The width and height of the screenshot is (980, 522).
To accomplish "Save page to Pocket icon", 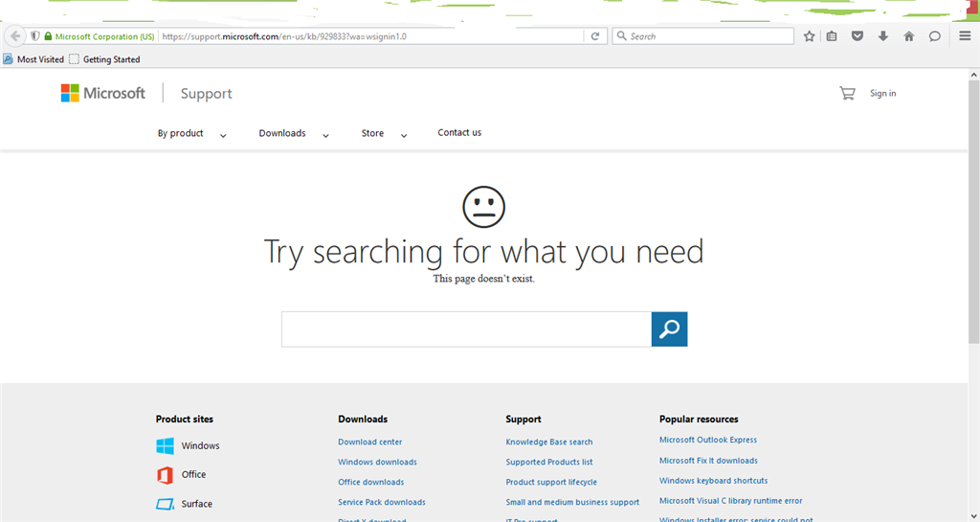I will [x=857, y=36].
